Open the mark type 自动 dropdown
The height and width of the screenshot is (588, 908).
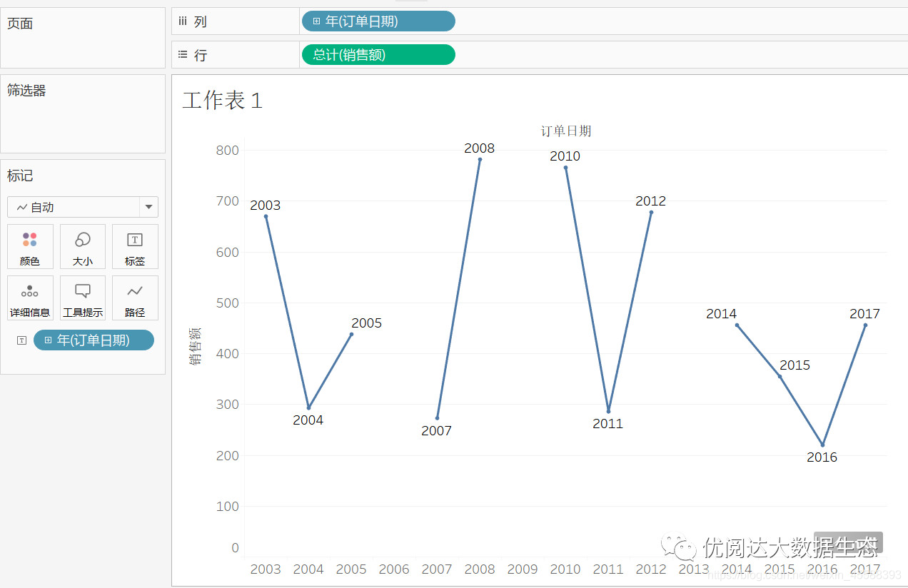click(148, 207)
